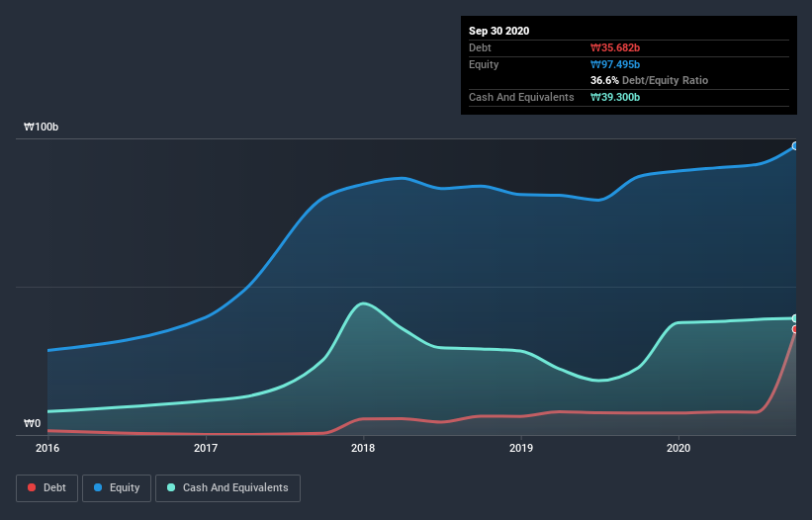
Task: Click the Debt row label in tooltip
Action: pos(480,47)
